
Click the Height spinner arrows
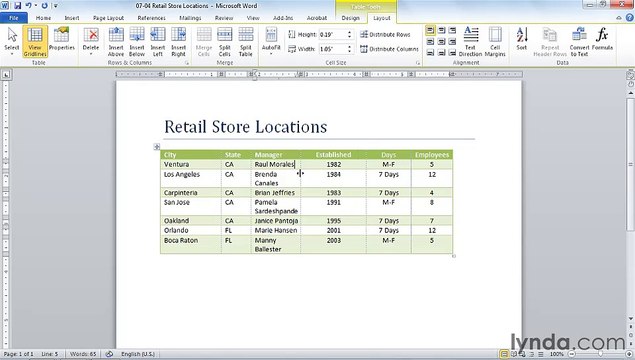point(349,35)
